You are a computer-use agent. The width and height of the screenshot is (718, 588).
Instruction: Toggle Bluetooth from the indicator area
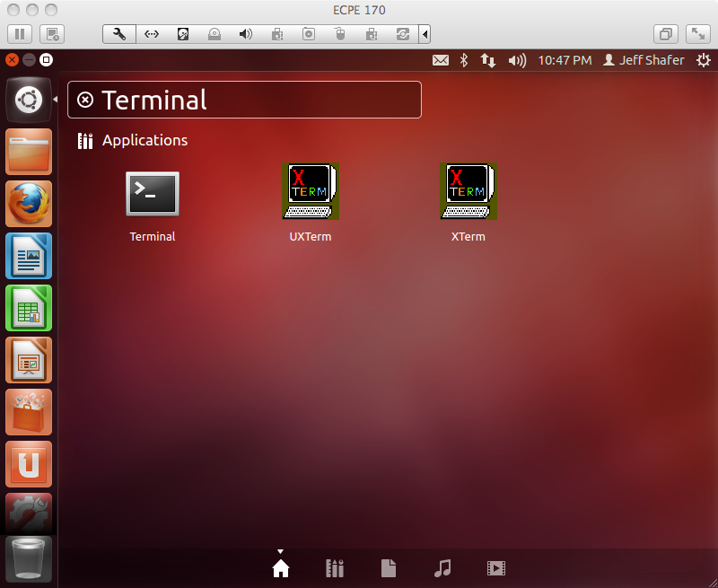463,60
